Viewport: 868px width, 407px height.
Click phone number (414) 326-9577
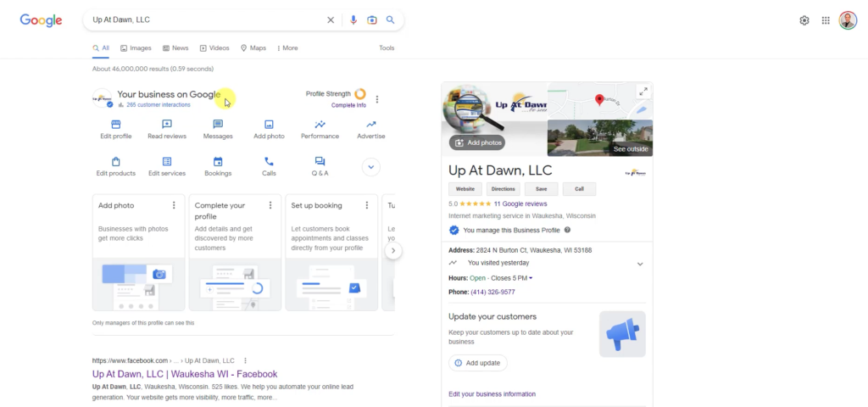pyautogui.click(x=492, y=292)
